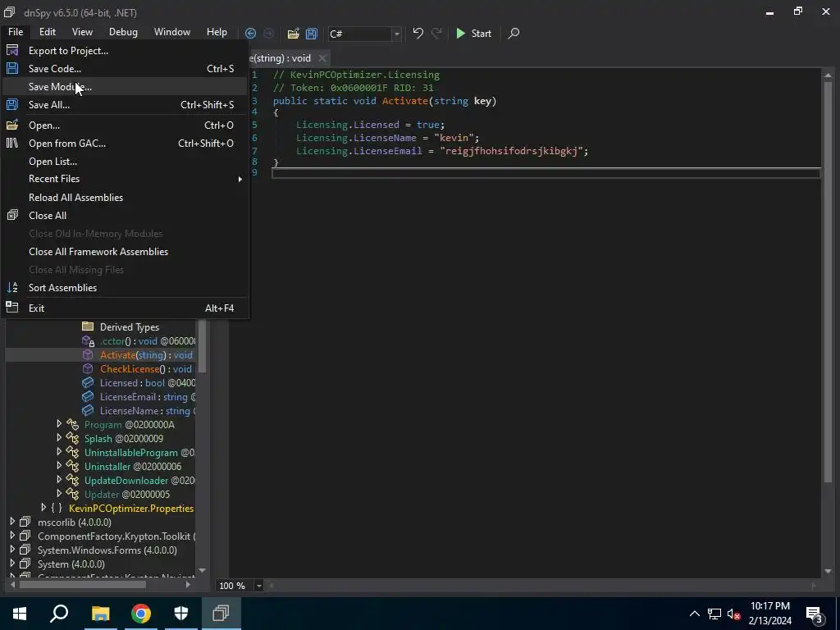Click the assembly tree vertical scrollbar thumb

[x=202, y=345]
